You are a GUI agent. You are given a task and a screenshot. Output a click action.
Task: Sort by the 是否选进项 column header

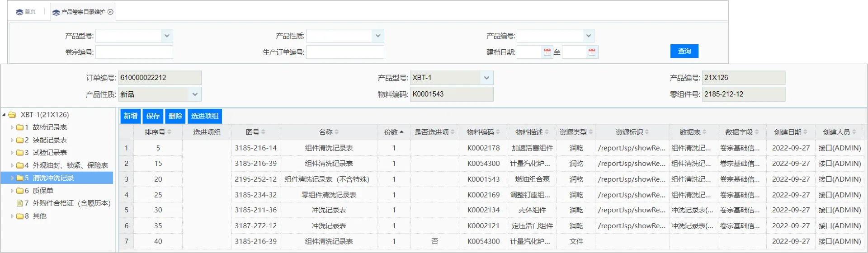pos(434,132)
